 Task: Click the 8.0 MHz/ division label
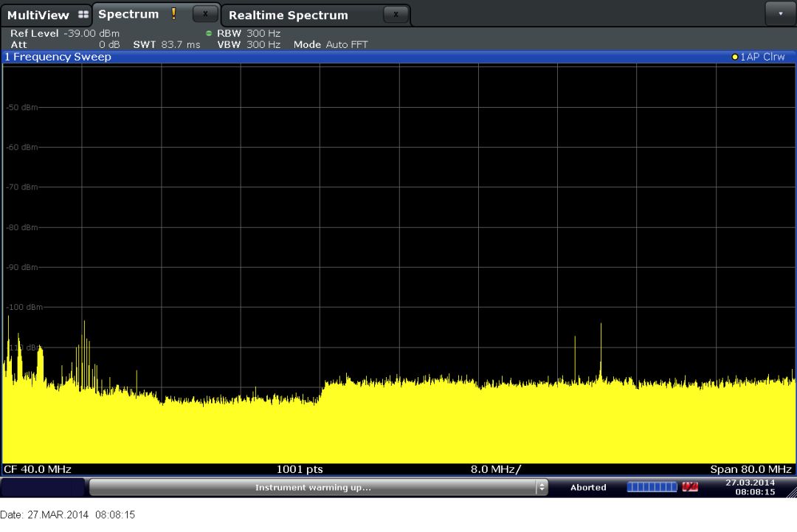(496, 469)
